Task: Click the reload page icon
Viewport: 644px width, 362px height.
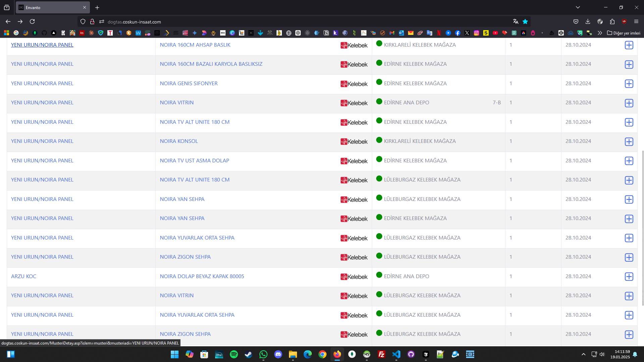Action: point(32,21)
